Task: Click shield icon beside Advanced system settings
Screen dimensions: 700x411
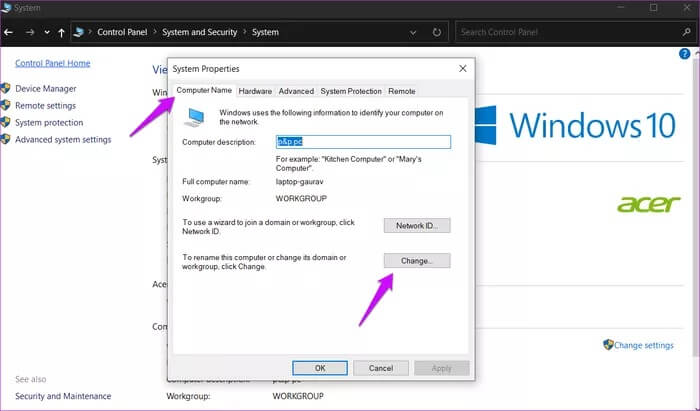Action: (x=5, y=139)
